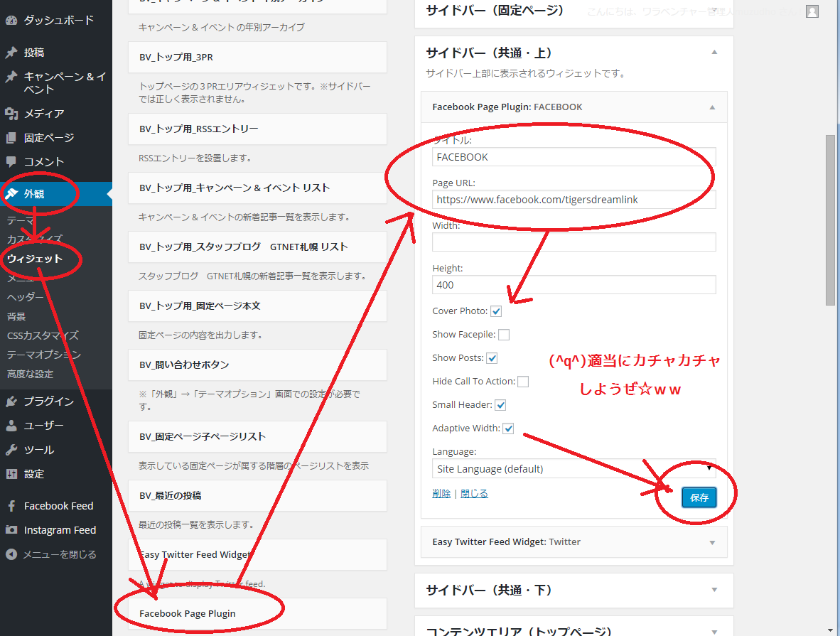Select BV_トップ用_スタッフブログ GTNET札幌 リスト widget

tap(258, 247)
